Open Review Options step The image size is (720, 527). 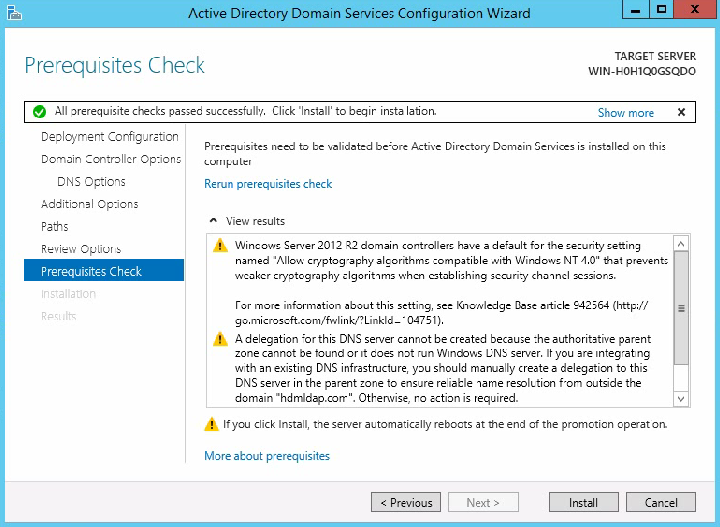[81, 249]
